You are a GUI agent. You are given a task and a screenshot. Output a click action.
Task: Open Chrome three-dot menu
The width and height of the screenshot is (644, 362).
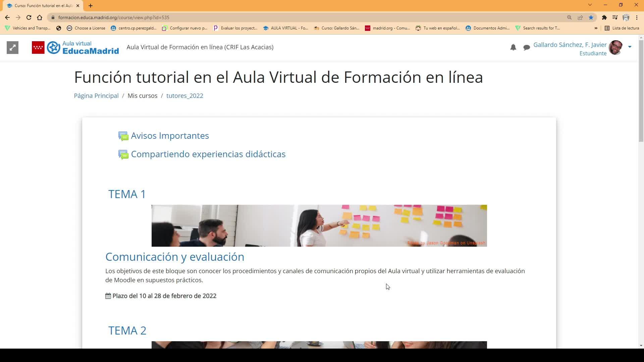click(x=637, y=17)
